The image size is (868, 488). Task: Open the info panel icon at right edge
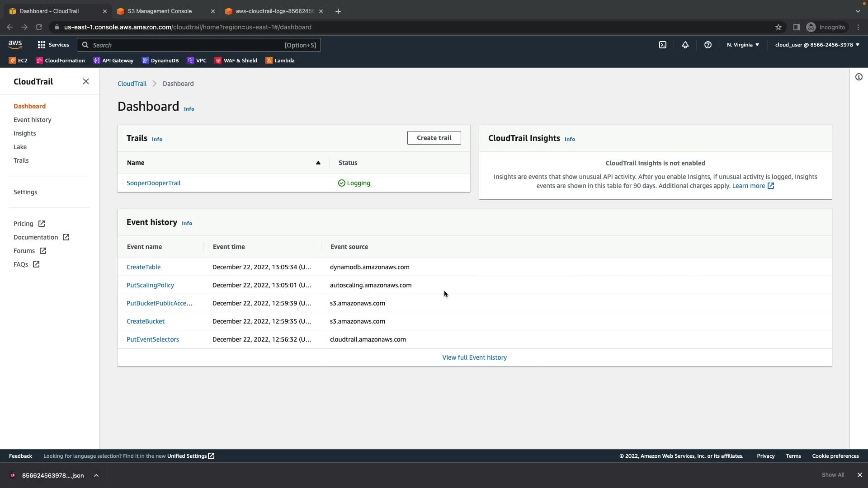(859, 77)
